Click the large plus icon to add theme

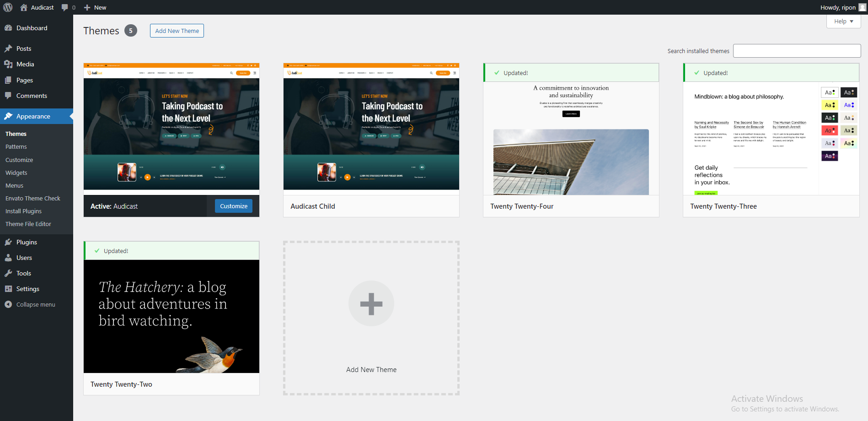coord(371,304)
